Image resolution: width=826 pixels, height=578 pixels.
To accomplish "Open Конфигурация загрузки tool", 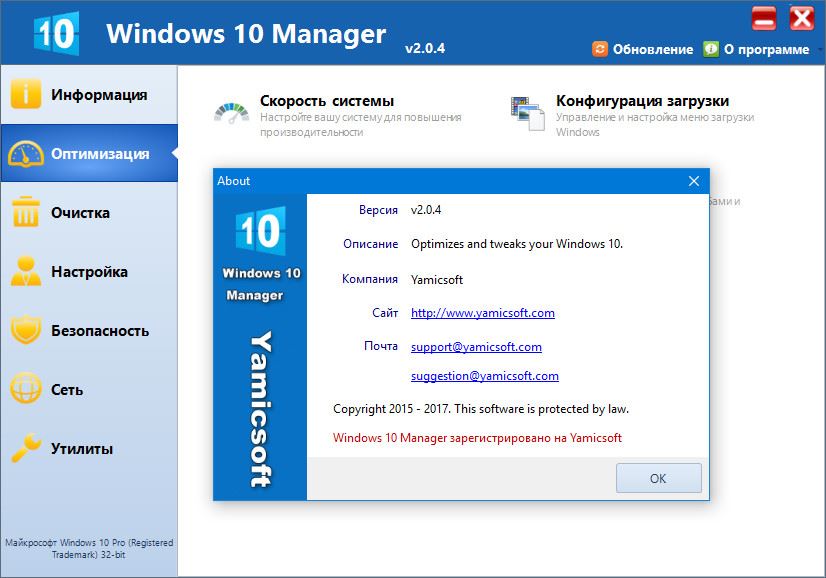I will pyautogui.click(x=632, y=115).
